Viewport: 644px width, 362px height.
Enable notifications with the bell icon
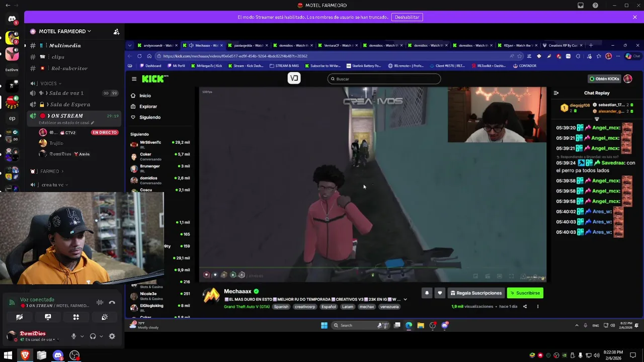(427, 293)
